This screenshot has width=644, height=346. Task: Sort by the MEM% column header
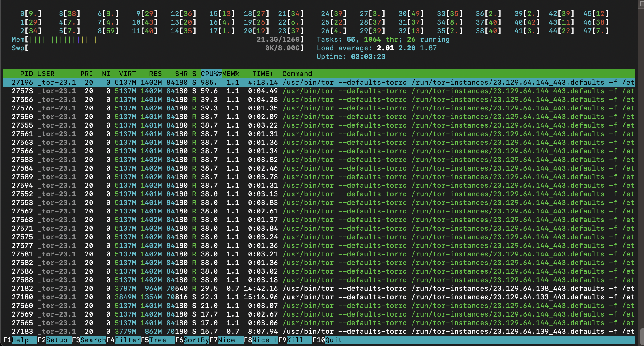click(231, 74)
